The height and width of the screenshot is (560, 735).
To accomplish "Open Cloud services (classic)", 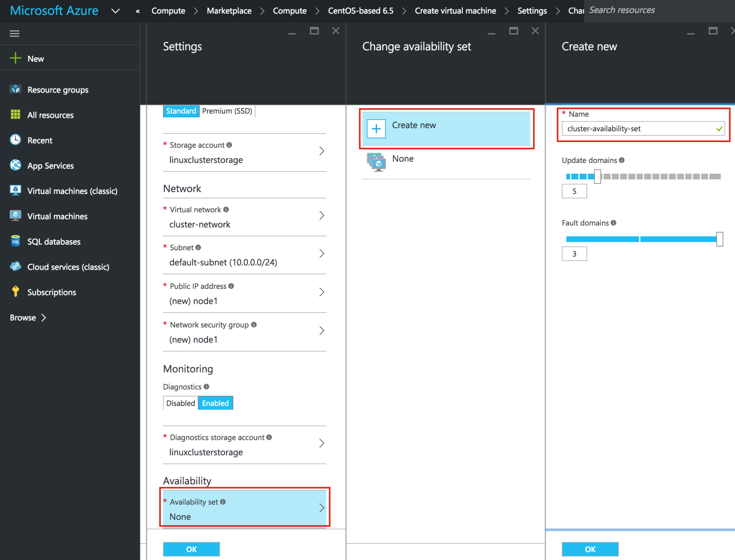I will (x=68, y=267).
